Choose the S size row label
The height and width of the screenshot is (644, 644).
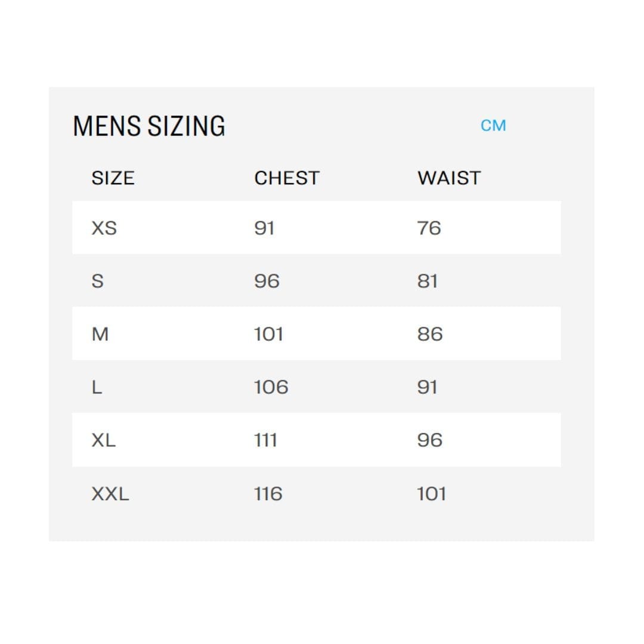tap(98, 281)
